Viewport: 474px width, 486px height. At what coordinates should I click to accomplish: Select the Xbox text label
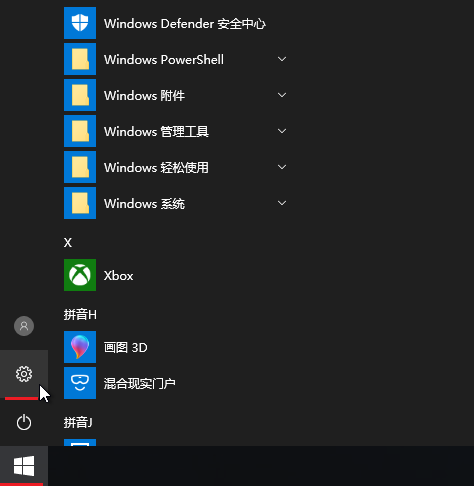(118, 276)
